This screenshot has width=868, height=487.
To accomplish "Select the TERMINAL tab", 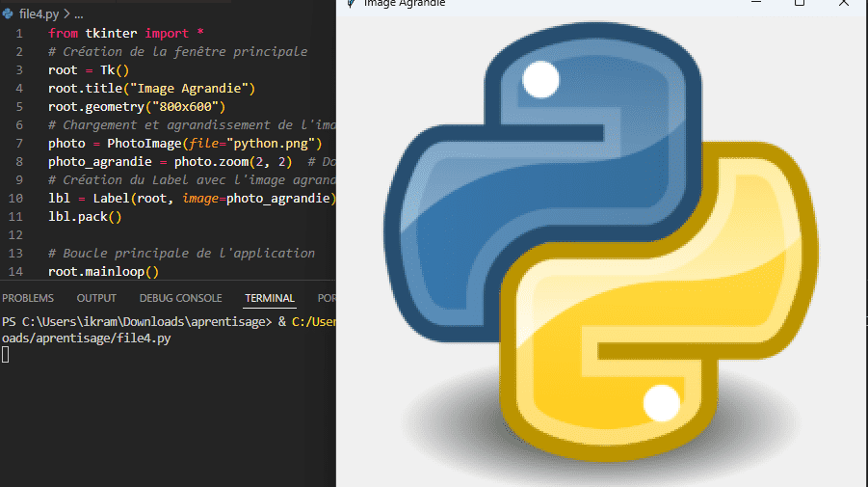I will pos(270,298).
